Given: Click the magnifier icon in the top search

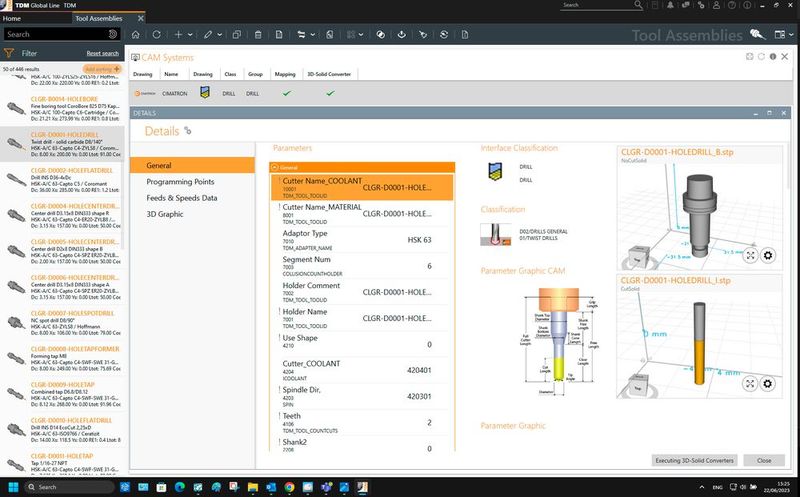Looking at the screenshot, I should click(x=638, y=5).
